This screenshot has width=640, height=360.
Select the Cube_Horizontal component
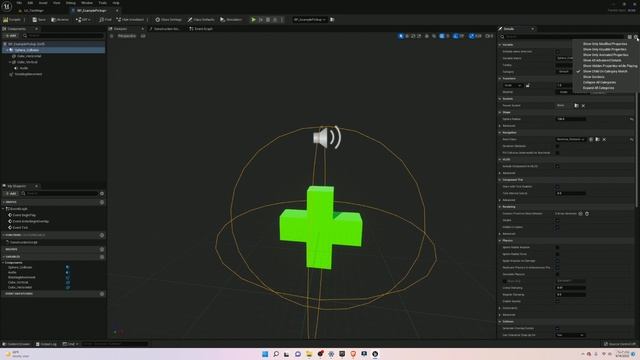(29, 56)
